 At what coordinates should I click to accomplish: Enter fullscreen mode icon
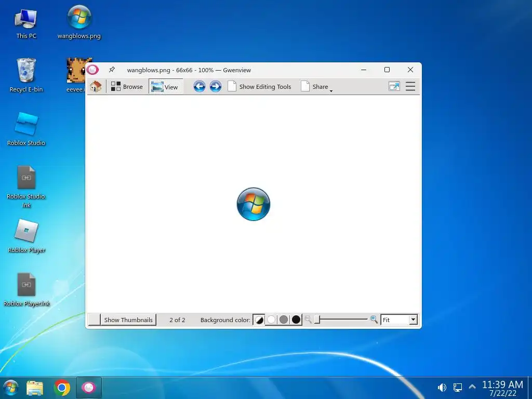pyautogui.click(x=394, y=87)
